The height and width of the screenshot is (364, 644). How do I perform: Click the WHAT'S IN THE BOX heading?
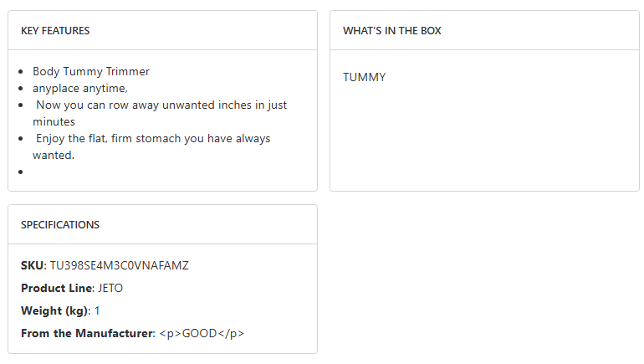pyautogui.click(x=392, y=31)
